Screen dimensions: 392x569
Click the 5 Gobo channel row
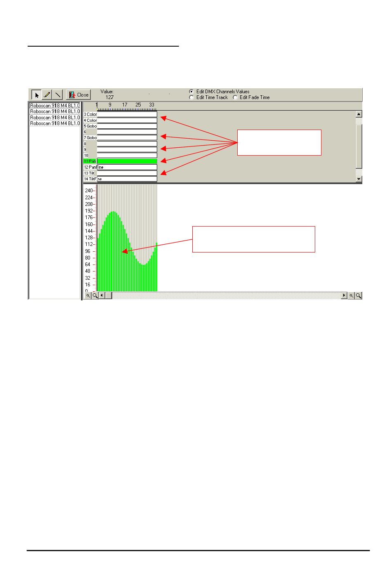coord(120,126)
